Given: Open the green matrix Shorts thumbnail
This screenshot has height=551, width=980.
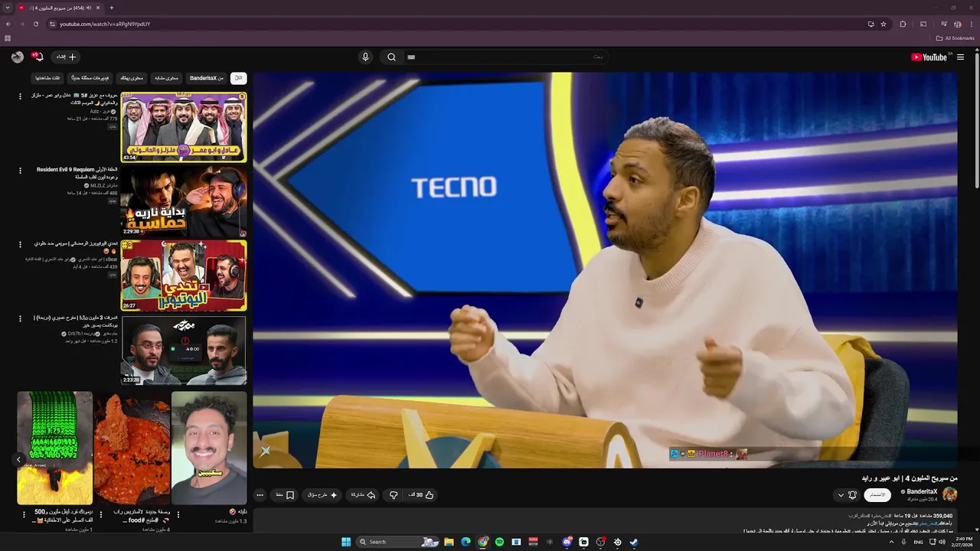Looking at the screenshot, I should (55, 448).
